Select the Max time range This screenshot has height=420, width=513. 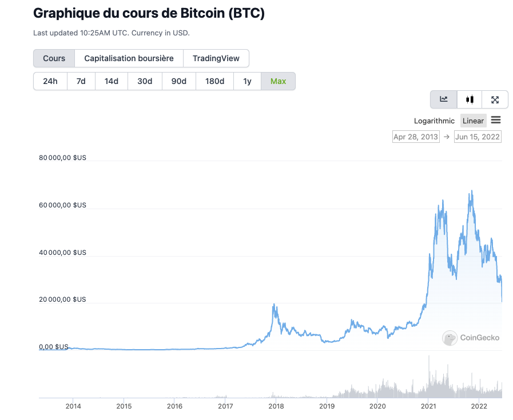pyautogui.click(x=278, y=81)
